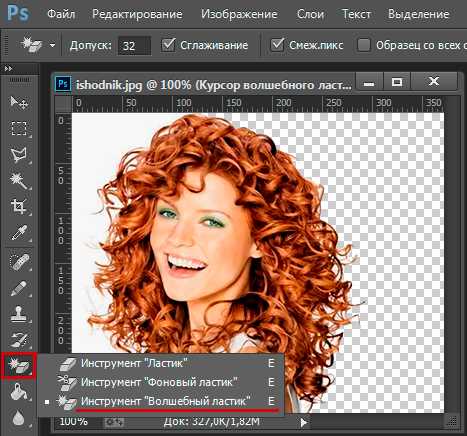Open status bar arrow menu next to Док

[x=303, y=422]
